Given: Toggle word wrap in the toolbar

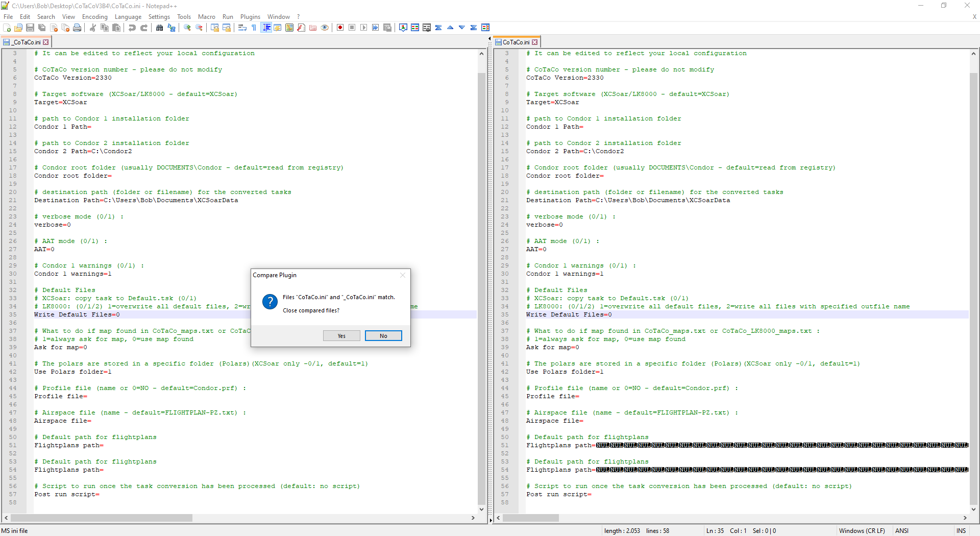Looking at the screenshot, I should point(242,28).
